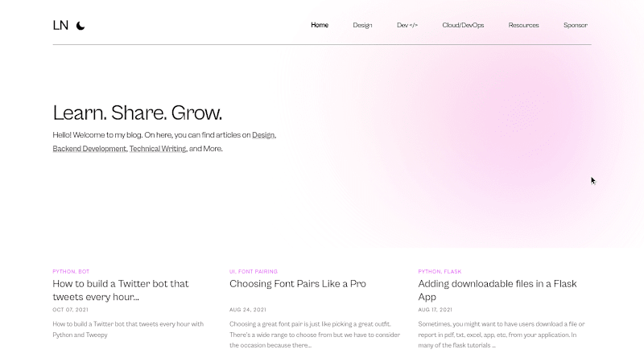Viewport: 644px width, 362px height.
Task: Click the LN site logo
Action: (60, 26)
